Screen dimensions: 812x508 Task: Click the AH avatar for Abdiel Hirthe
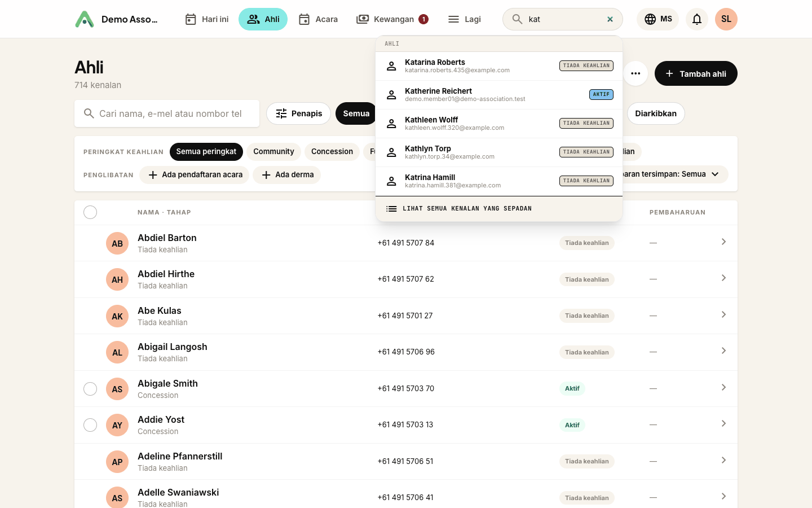(x=117, y=279)
